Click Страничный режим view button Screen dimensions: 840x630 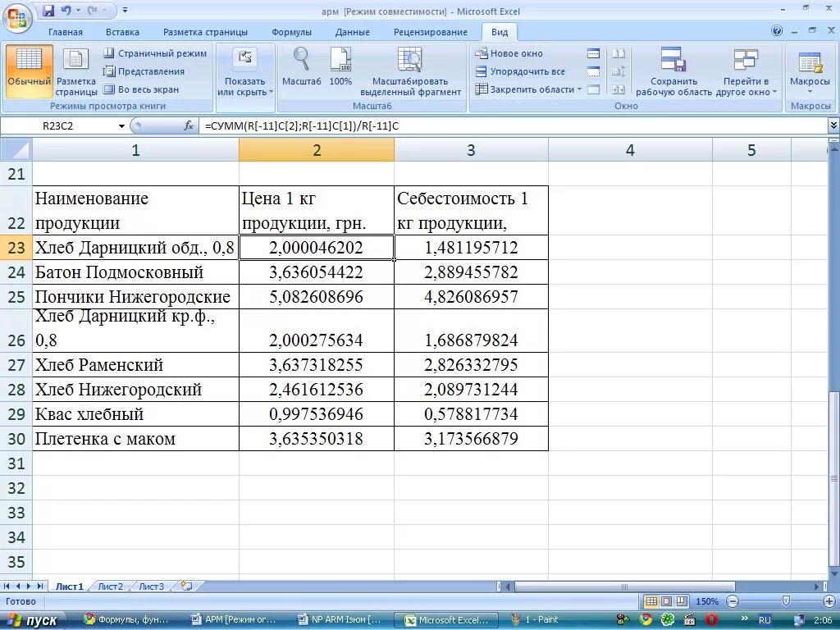pos(155,53)
